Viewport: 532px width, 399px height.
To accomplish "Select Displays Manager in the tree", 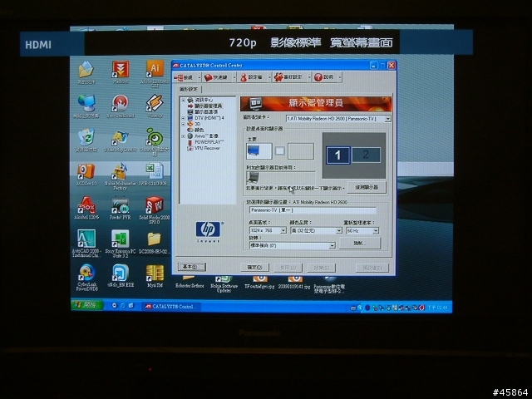I will click(208, 106).
